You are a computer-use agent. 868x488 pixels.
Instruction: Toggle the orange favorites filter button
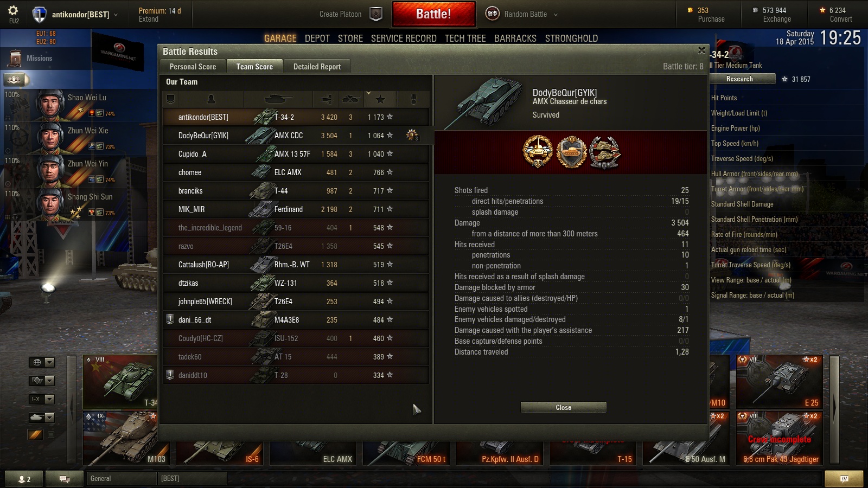[35, 434]
